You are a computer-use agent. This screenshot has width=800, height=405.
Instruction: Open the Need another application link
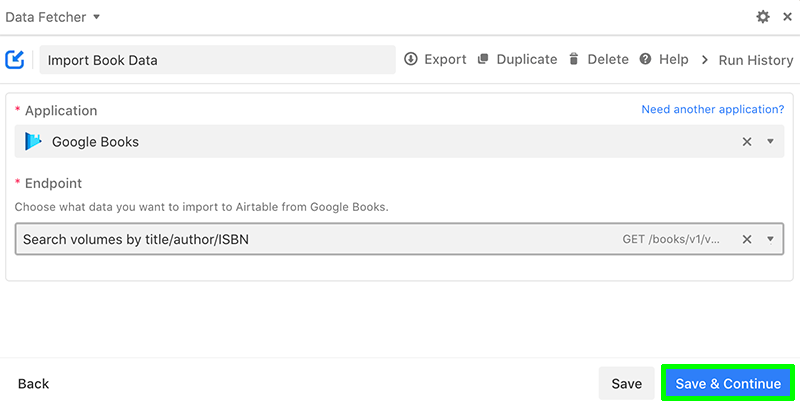(713, 110)
